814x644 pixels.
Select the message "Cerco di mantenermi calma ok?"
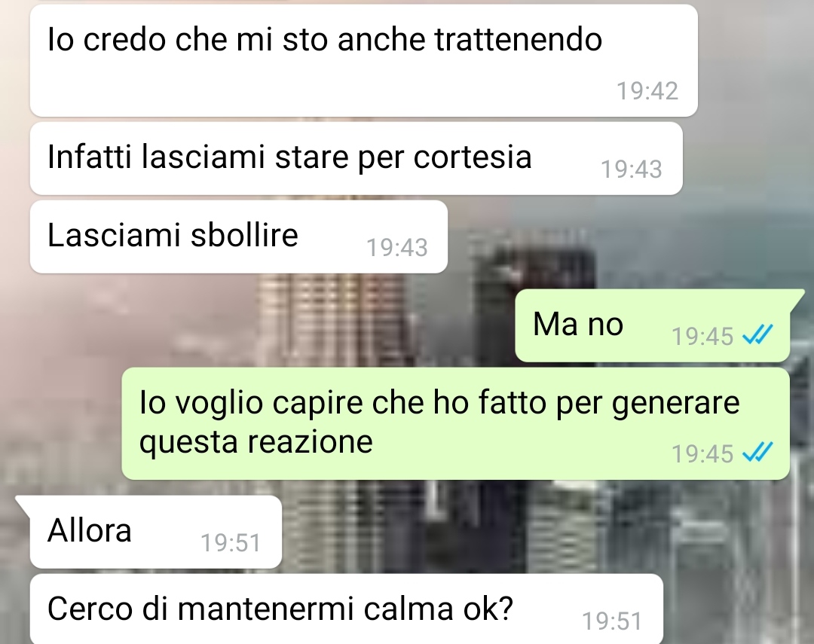(x=346, y=609)
